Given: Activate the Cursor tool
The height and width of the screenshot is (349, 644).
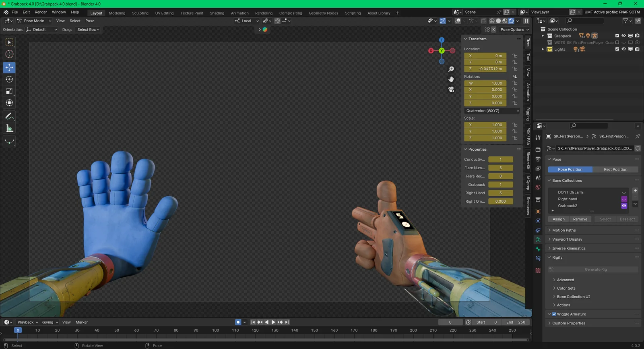Looking at the screenshot, I should 9,54.
